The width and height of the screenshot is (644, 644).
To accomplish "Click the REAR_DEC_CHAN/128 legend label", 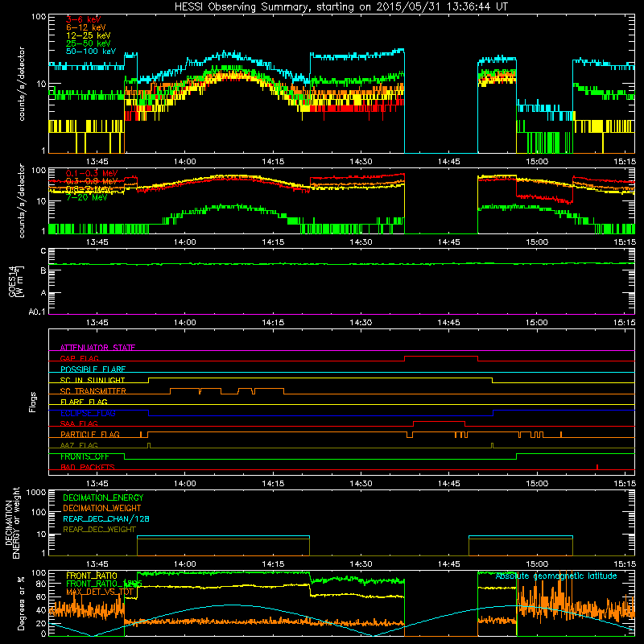I will point(106,518).
